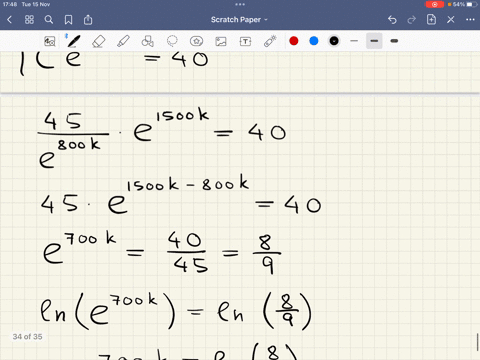This screenshot has width=480, height=360.
Task: Open the search tool
Action: click(49, 20)
